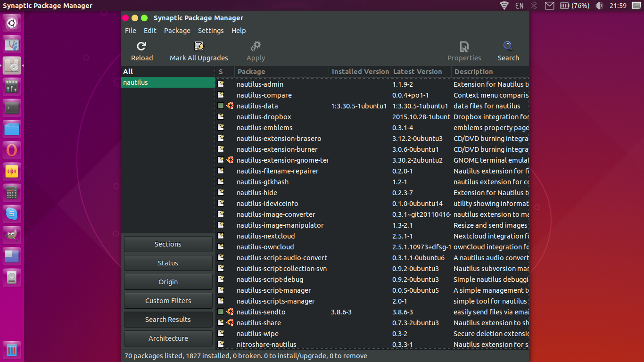Sort by Installed Version column header

point(360,72)
